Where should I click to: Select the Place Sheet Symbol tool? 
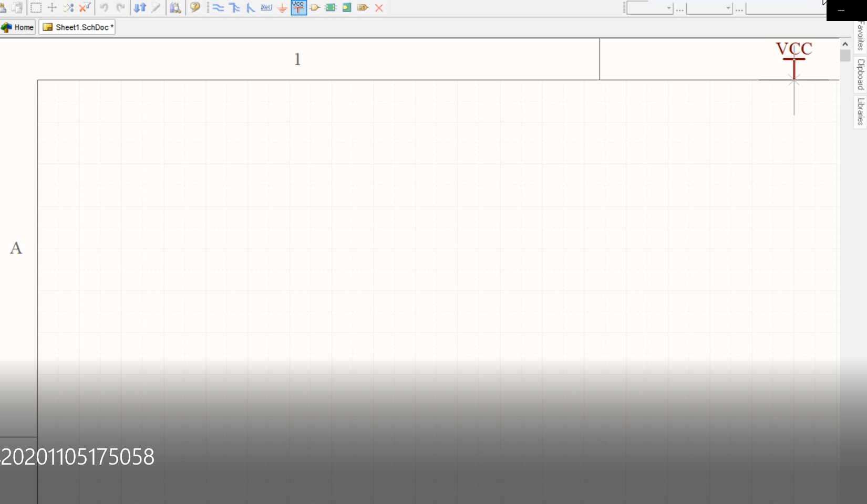click(331, 8)
